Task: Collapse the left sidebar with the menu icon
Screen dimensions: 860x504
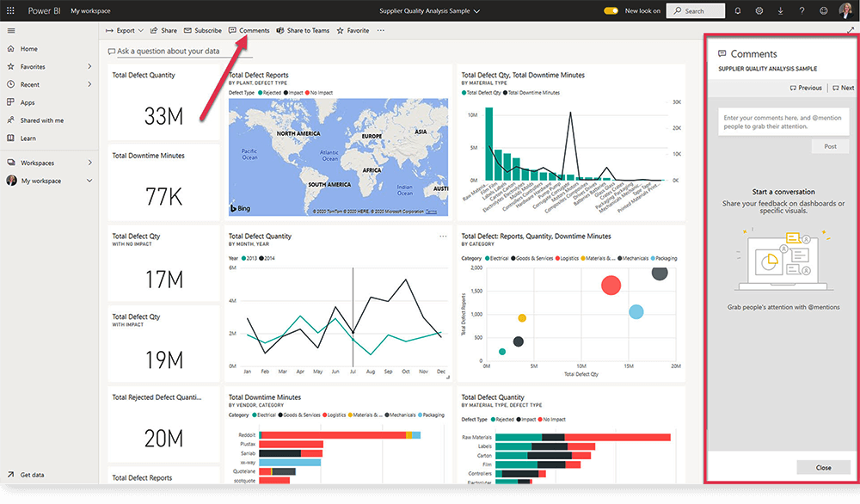Action: [11, 30]
